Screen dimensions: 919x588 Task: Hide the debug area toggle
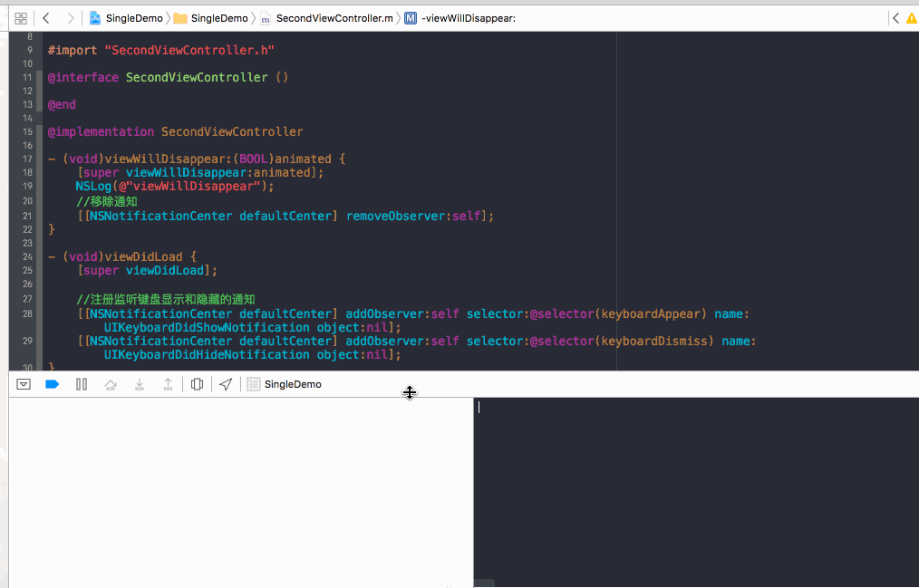click(24, 384)
